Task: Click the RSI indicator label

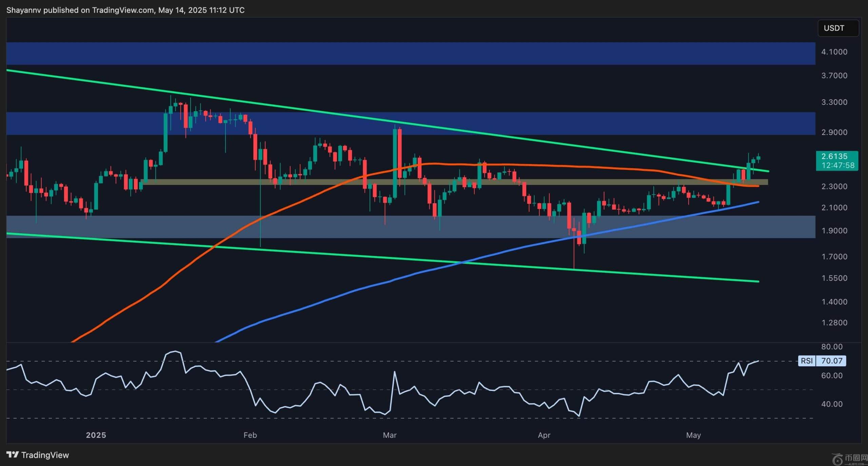Action: click(807, 361)
